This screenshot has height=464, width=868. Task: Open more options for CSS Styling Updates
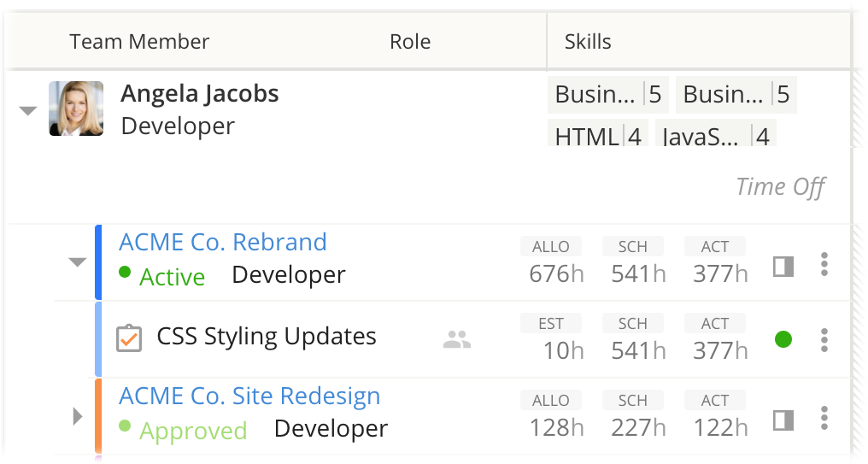824,340
